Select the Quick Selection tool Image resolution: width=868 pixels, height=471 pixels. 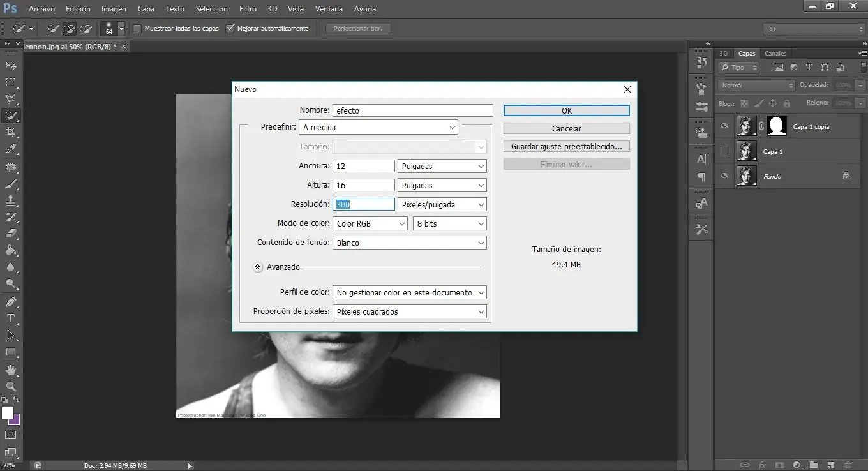pyautogui.click(x=10, y=116)
